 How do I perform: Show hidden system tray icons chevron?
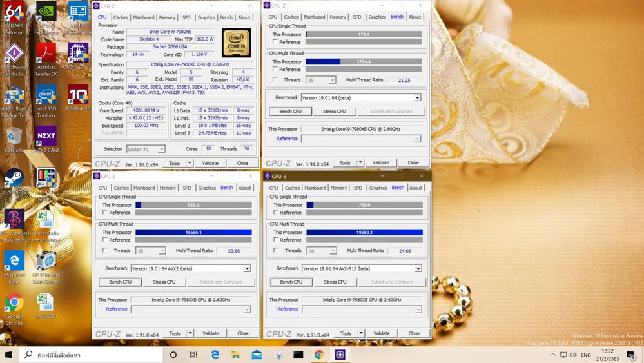pyautogui.click(x=553, y=355)
